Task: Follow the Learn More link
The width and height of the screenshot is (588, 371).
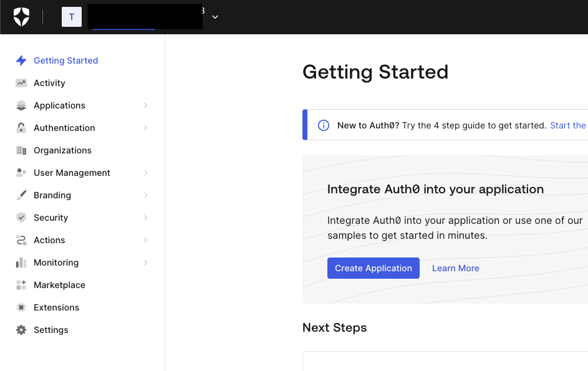Action: (455, 268)
